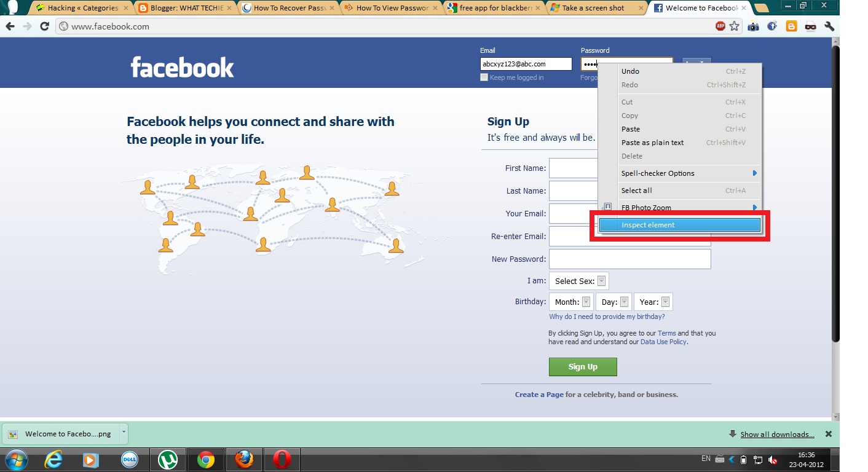This screenshot has height=472, width=868.
Task: Click Inspect element in the context menu
Action: pyautogui.click(x=680, y=225)
